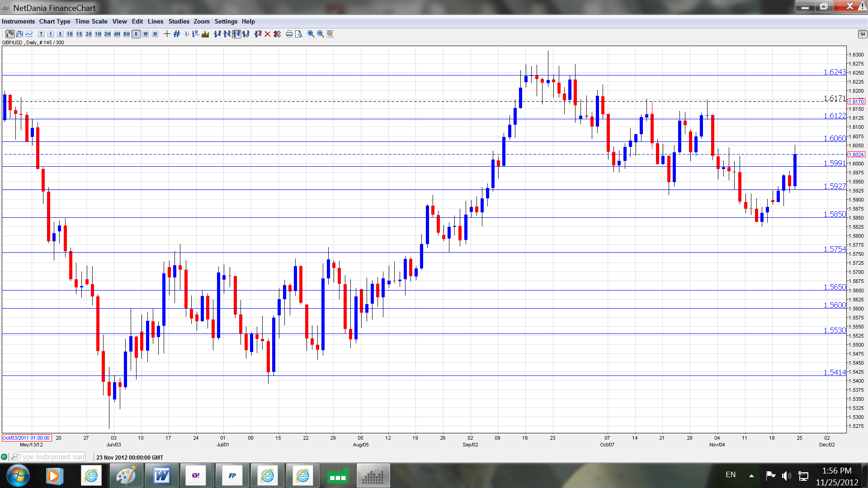Screen dimensions: 868x488
Task: Select candlestick chart type icon
Action: [10, 34]
